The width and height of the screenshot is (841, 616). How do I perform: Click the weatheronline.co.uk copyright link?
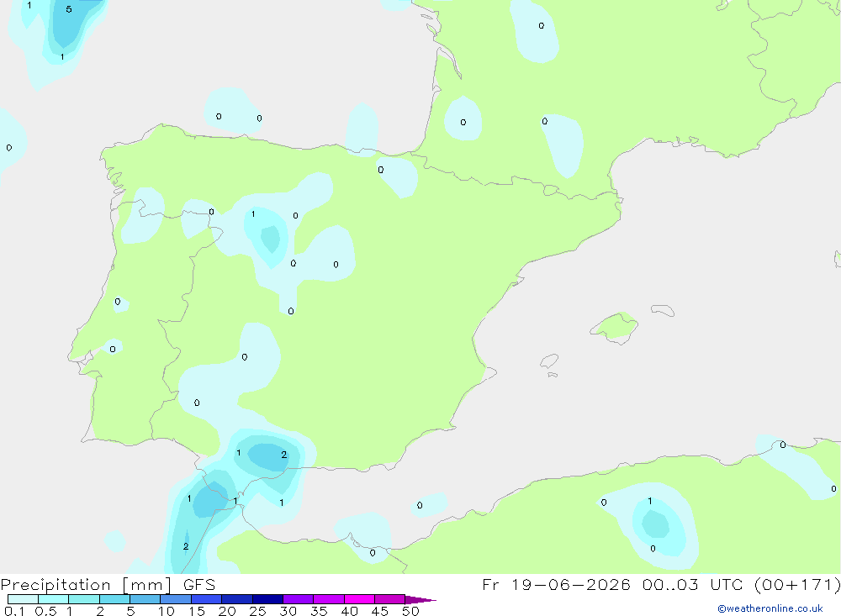[770, 608]
